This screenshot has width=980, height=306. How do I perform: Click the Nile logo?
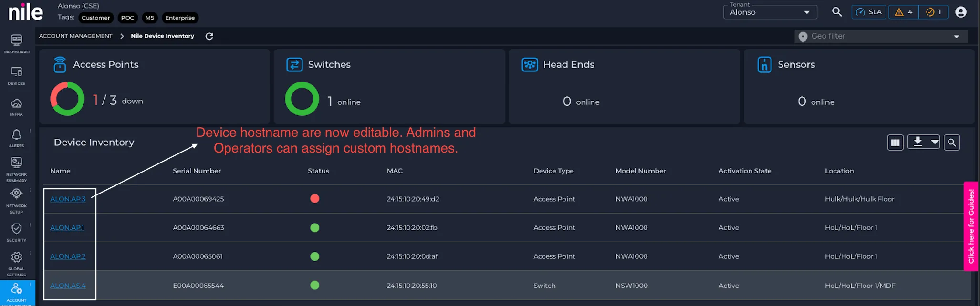[x=26, y=12]
